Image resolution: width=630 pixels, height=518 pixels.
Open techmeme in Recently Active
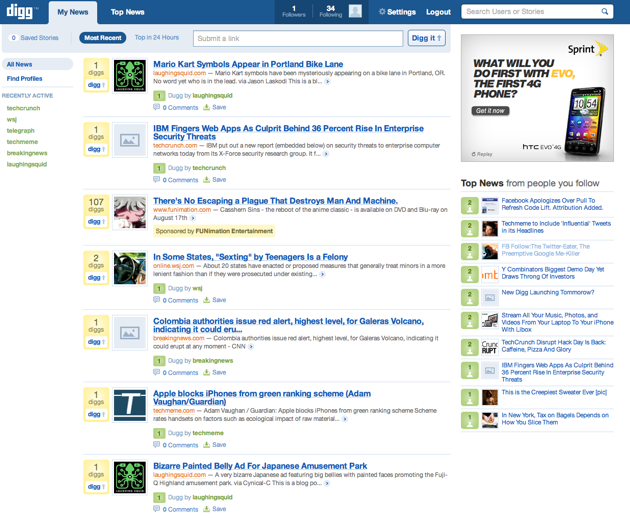pos(22,142)
